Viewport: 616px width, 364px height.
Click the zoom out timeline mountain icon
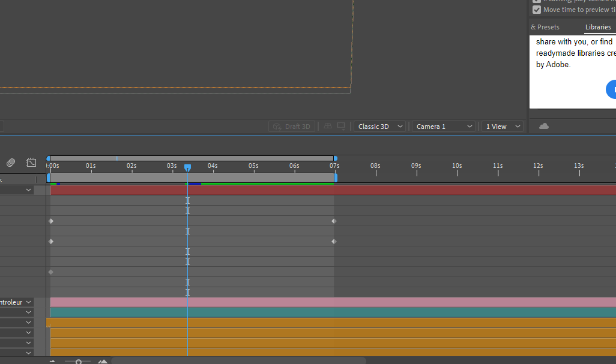[x=53, y=361]
